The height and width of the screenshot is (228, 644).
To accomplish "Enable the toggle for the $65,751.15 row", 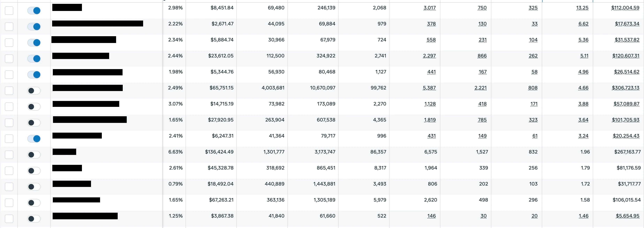I will click(x=34, y=91).
